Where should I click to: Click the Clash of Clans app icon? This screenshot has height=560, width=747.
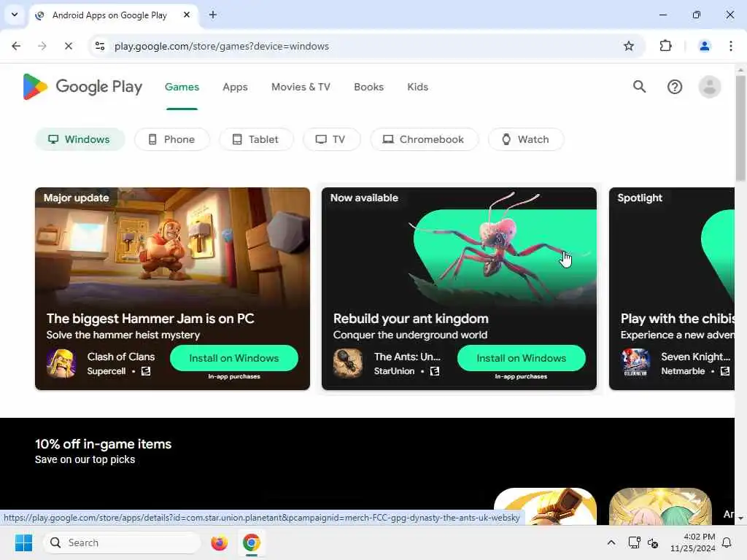[61, 363]
